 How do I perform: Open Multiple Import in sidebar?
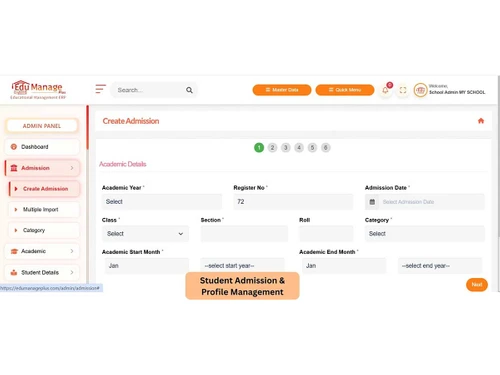(44, 209)
